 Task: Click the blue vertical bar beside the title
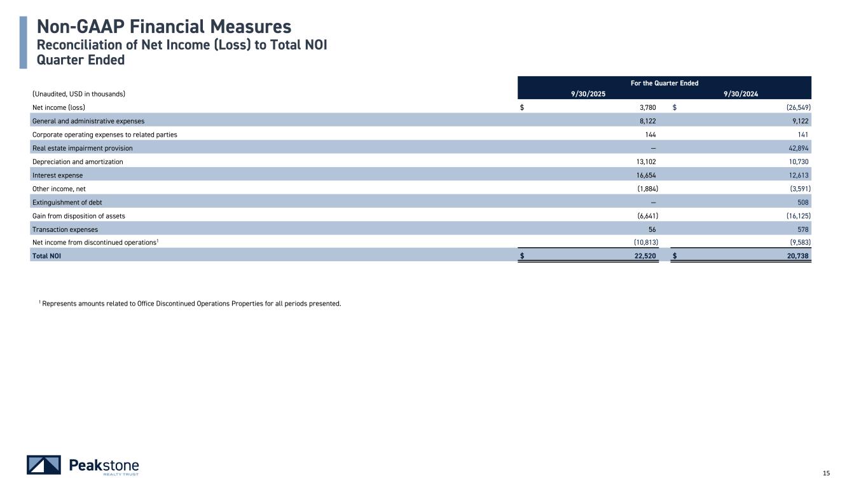(x=23, y=42)
